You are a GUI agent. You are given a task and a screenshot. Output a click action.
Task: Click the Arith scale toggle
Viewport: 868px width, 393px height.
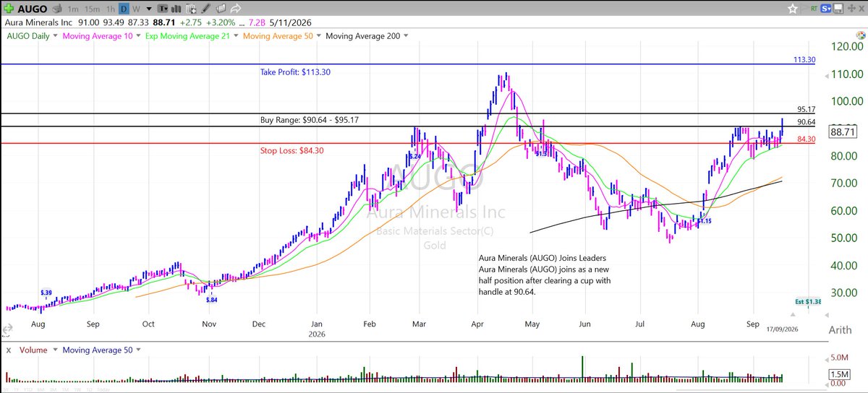pyautogui.click(x=841, y=330)
